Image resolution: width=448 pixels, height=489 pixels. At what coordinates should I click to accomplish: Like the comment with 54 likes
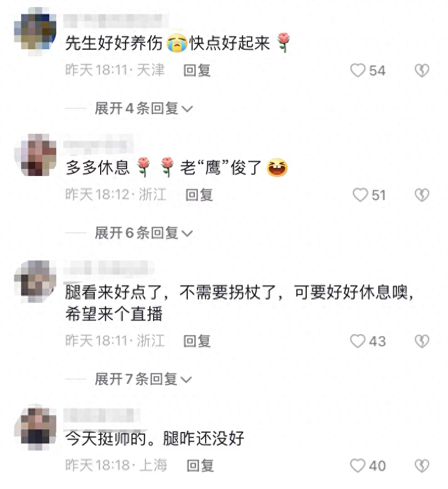(x=358, y=70)
